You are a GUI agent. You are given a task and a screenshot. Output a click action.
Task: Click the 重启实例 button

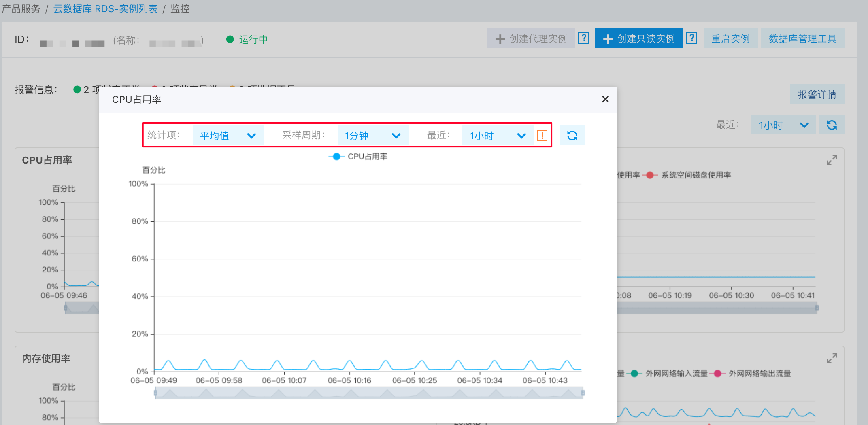730,38
